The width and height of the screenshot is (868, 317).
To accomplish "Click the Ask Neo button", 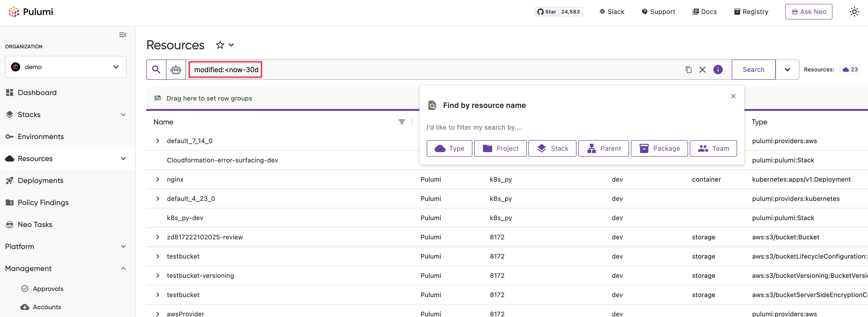I will tap(808, 12).
